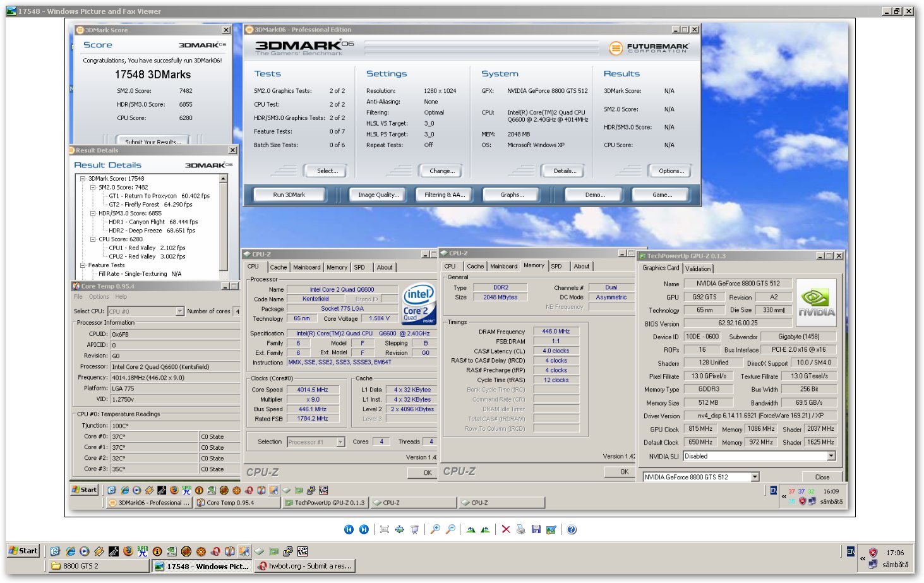Rotate the picture clockwise

point(471,529)
